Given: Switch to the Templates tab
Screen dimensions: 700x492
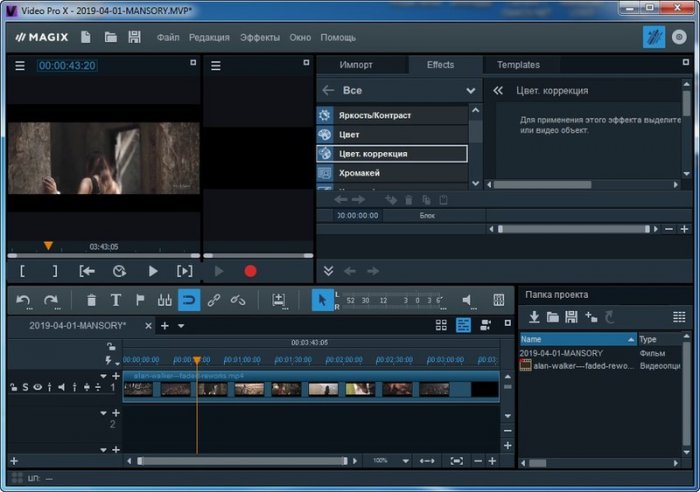Looking at the screenshot, I should tap(518, 65).
